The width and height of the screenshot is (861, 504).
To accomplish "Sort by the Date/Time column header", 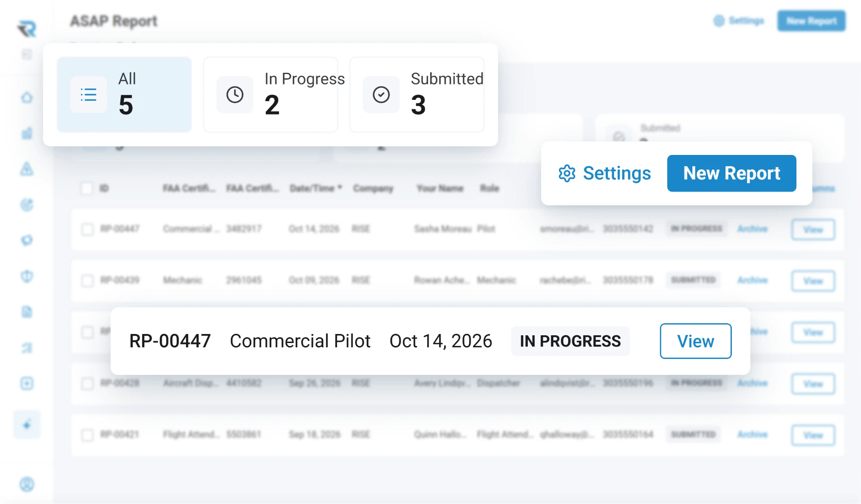I will click(x=316, y=188).
